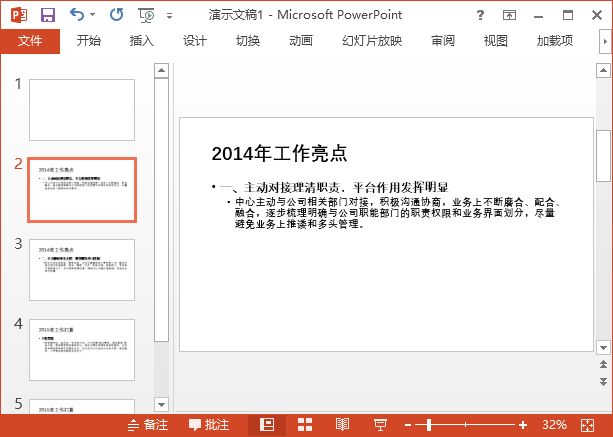This screenshot has height=437, width=613.
Task: Show more ribbon tabs with right arrow
Action: point(605,41)
